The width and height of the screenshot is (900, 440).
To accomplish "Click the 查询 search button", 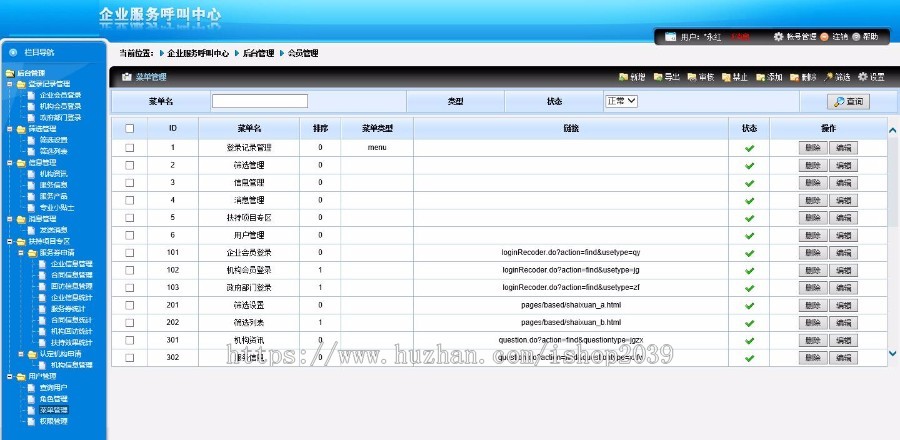I will 848,102.
